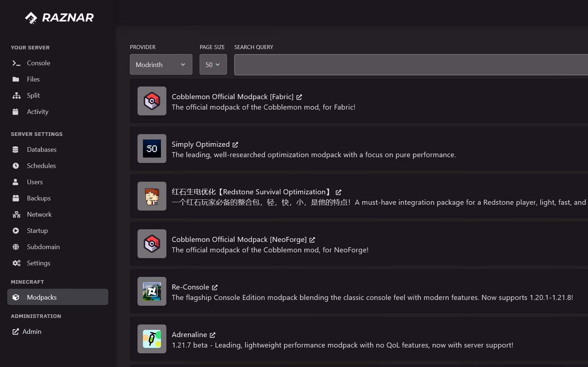Click 'The official modpack' description for Fabric

click(x=263, y=107)
